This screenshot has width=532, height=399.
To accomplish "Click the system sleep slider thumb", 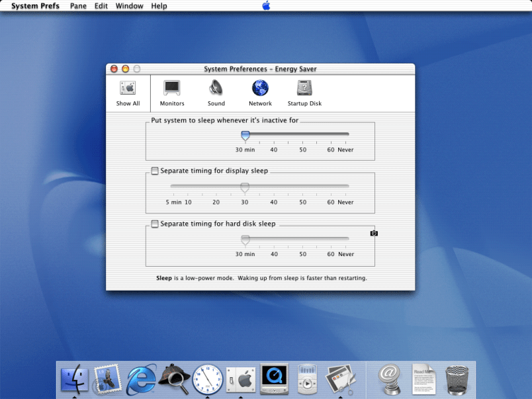I will tap(245, 136).
